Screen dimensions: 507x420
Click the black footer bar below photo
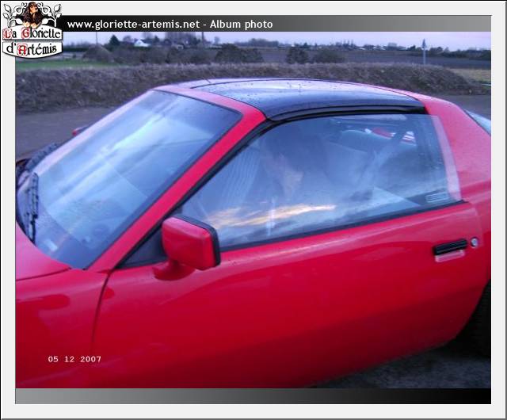tap(253, 395)
